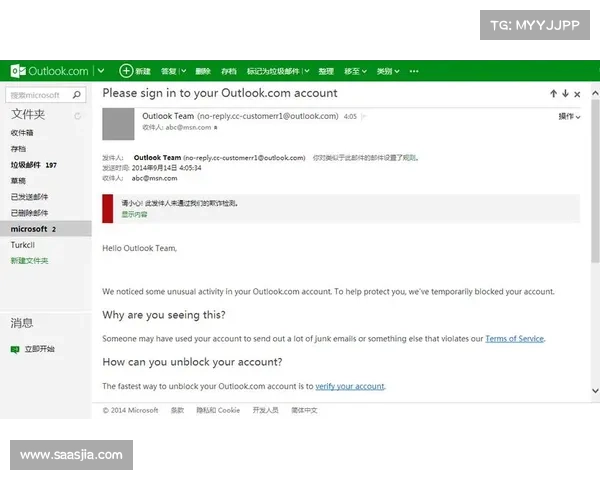This screenshot has height=480, width=600.
Task: Open the 存档 folder in sidebar
Action: (x=18, y=149)
